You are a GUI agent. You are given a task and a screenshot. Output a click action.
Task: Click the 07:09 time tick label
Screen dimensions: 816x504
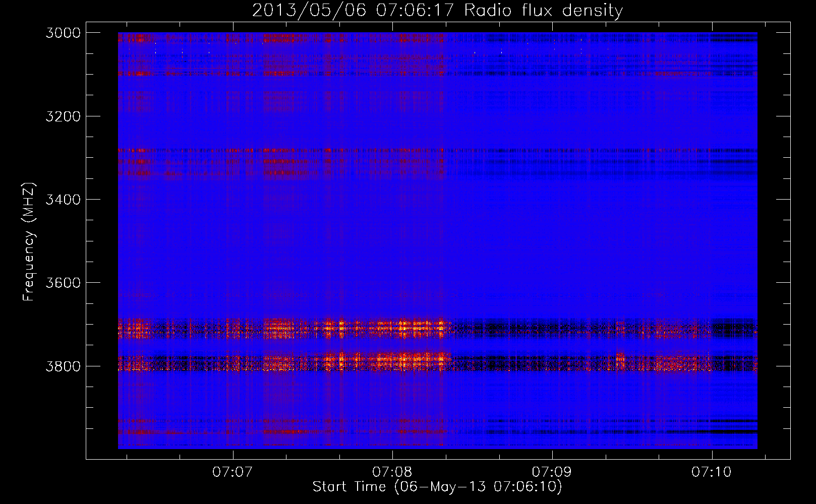[x=552, y=472]
